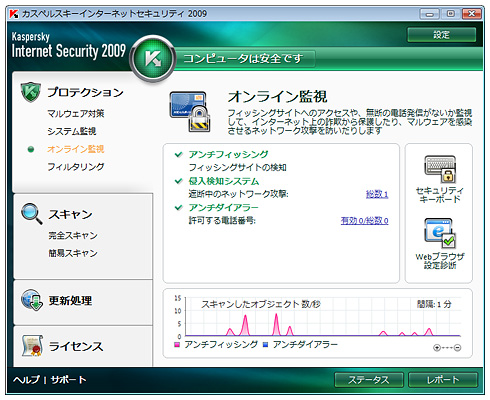Select マルウェア対策 in sidebar
Viewport: 490px width, 400px height.
pyautogui.click(x=76, y=114)
